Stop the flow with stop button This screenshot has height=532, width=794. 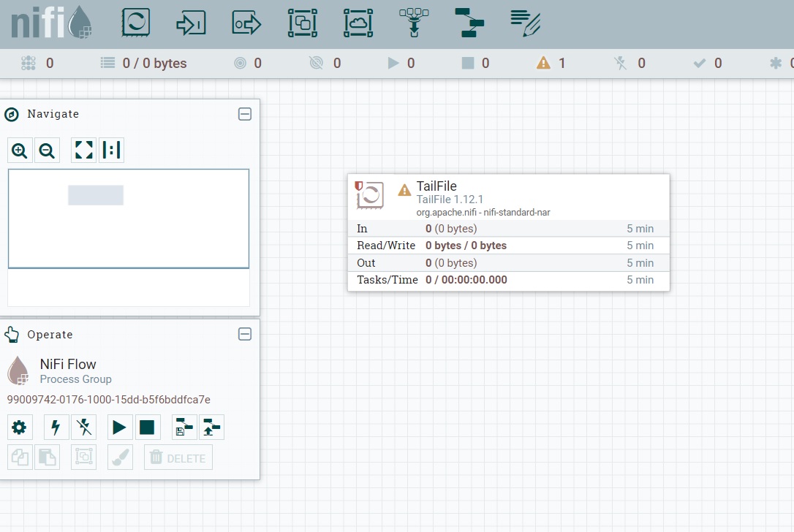click(148, 427)
